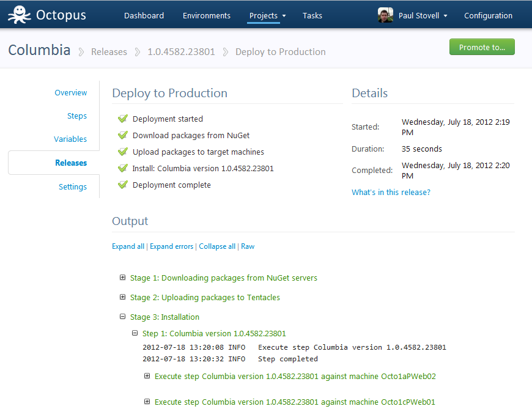Click the 1.0.4582.23801 breadcrumb entry
This screenshot has height=420, width=532.
pyautogui.click(x=181, y=52)
